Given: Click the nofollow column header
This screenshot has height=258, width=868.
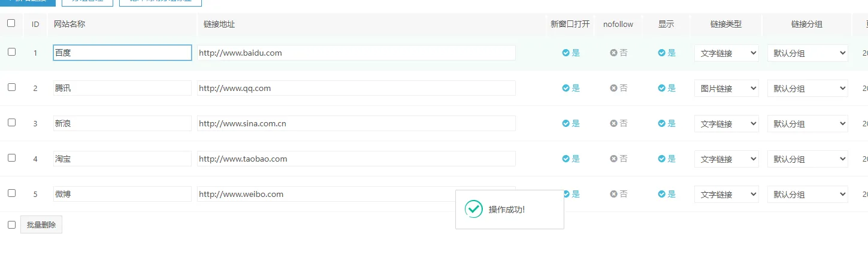Looking at the screenshot, I should click(618, 24).
